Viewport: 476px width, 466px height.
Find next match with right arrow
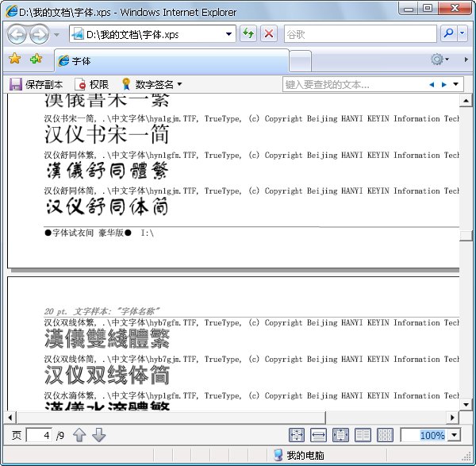tap(443, 84)
